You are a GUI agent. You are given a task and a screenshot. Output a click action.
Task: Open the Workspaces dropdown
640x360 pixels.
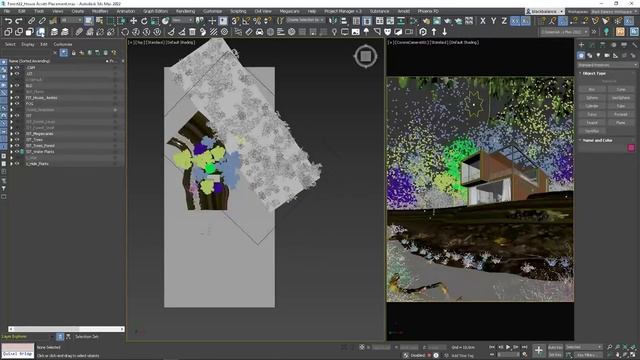(x=611, y=11)
